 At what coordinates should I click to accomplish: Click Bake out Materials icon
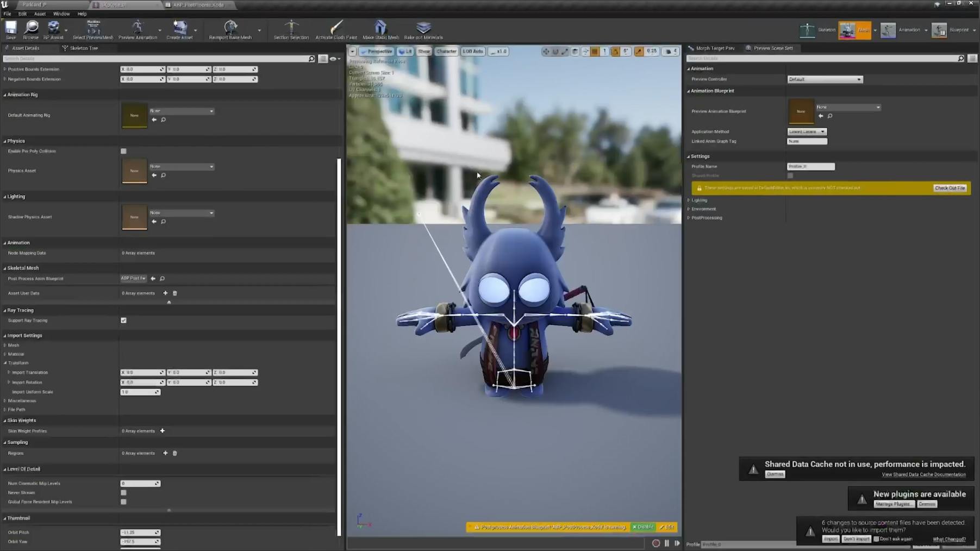423,29
